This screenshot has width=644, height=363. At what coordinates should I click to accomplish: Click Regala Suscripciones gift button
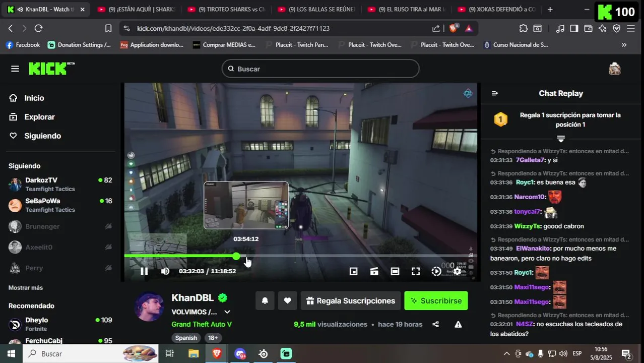point(351,300)
